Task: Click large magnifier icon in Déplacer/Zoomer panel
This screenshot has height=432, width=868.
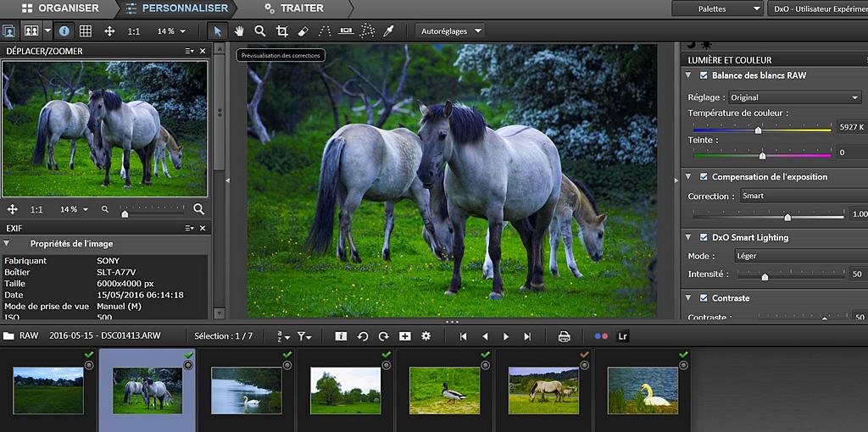Action: 198,209
